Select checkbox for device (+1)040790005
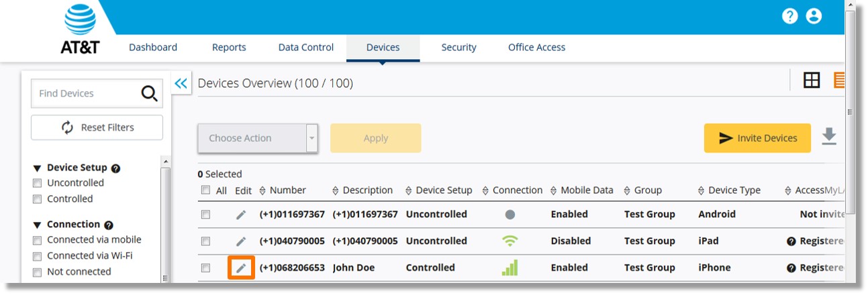Screen dimensions: 868x295 (x=206, y=241)
